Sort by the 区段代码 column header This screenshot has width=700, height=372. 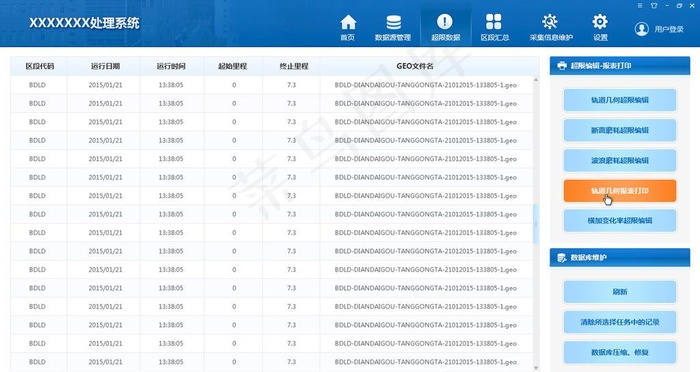[x=39, y=66]
